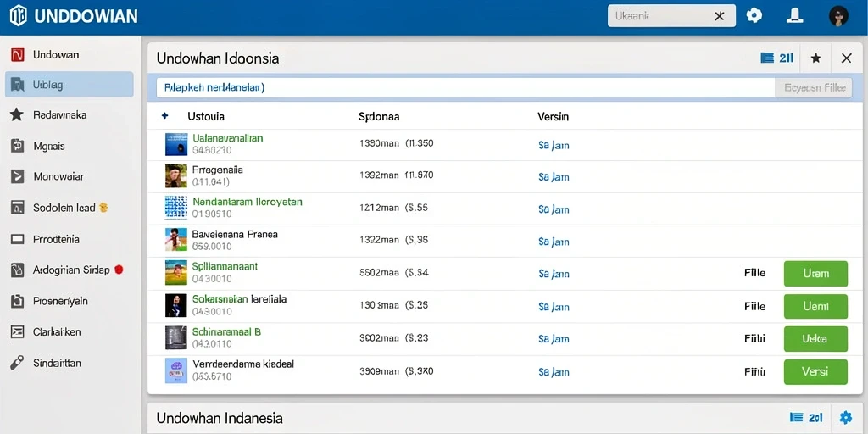Click Sa Jam link for Frregenaiia row

coord(554,177)
